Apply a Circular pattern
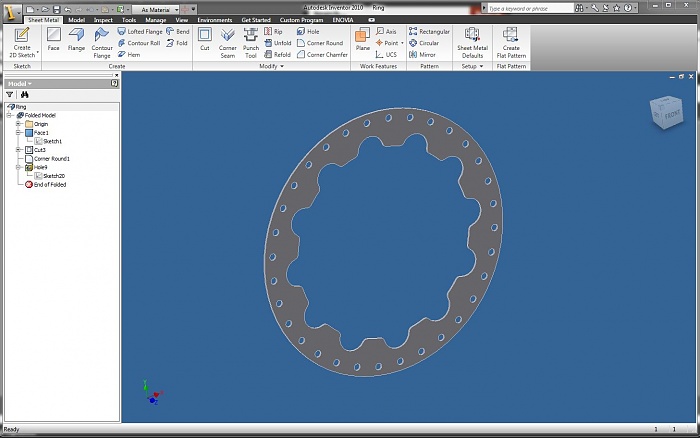 coord(424,43)
